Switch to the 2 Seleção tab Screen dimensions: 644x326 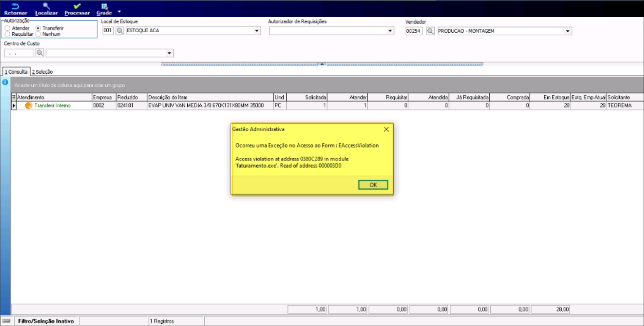point(43,72)
